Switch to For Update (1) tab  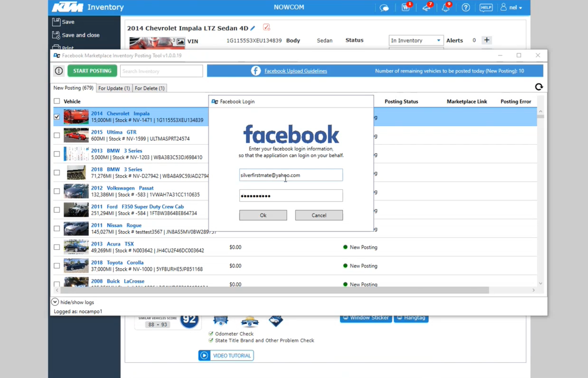[114, 88]
